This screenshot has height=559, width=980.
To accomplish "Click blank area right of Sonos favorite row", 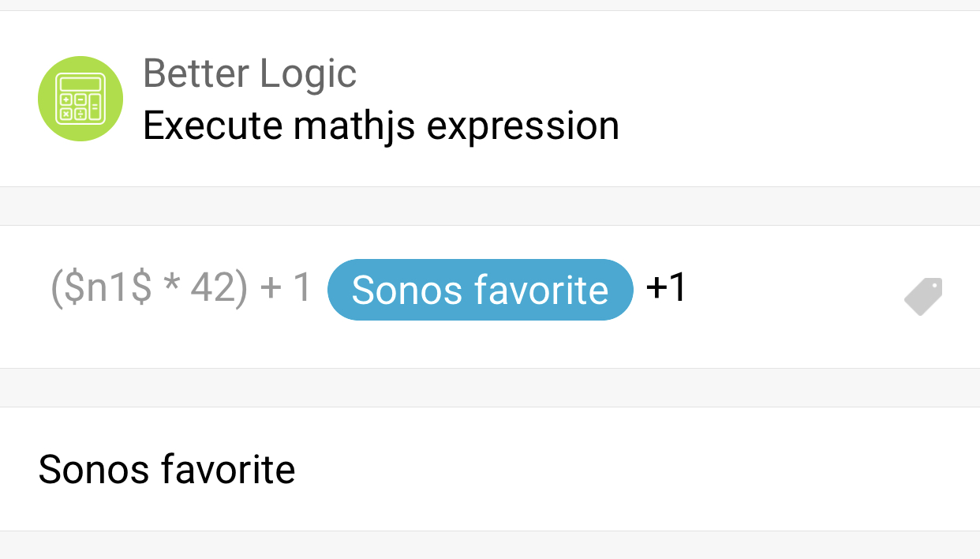I will (631, 470).
